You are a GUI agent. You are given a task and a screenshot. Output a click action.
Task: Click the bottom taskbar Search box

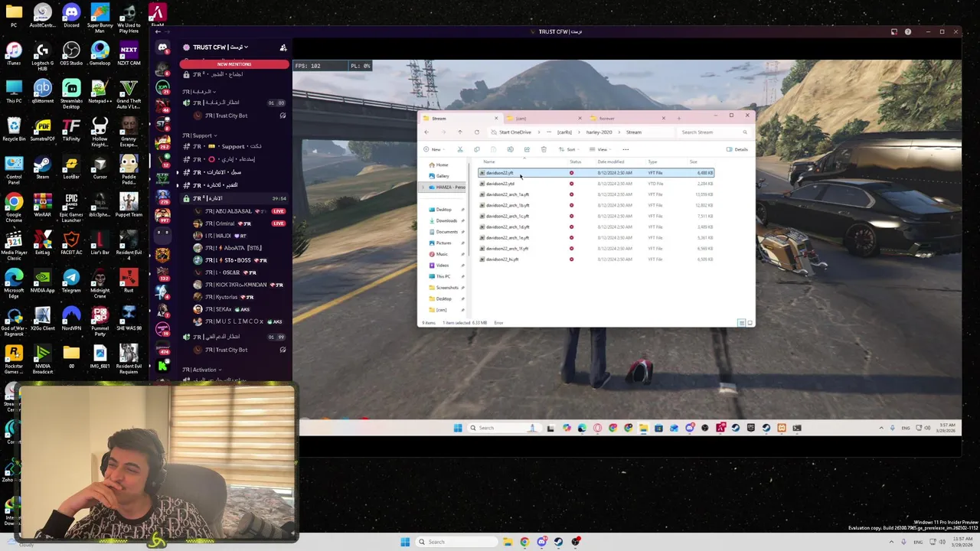click(457, 542)
